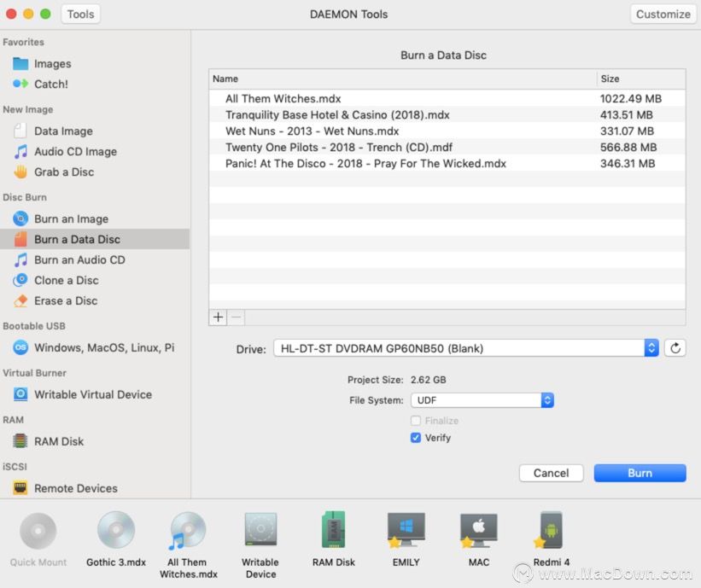Click the Erase a Disc label
Viewport: 701px width, 588px height.
[66, 300]
